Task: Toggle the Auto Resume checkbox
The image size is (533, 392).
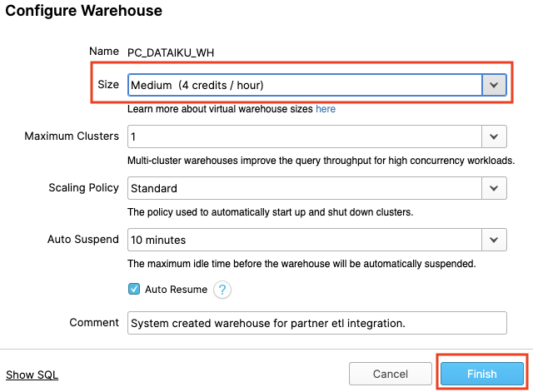Action: [x=133, y=290]
